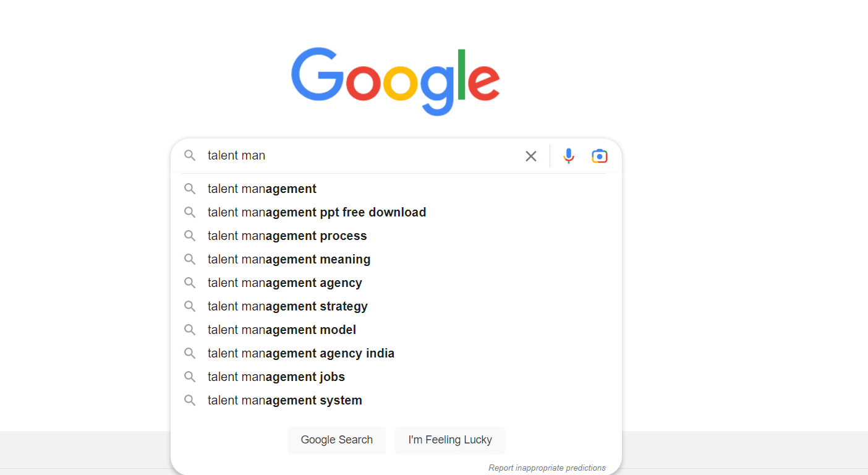Select the 'talent management meaning' suggestion

point(289,259)
